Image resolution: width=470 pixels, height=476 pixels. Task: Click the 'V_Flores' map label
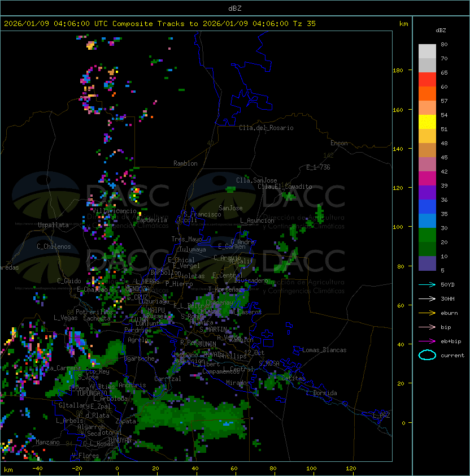coord(85,456)
